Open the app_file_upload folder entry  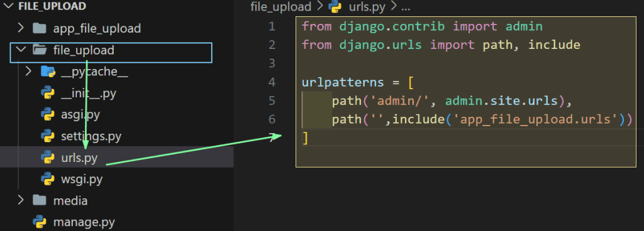[97, 28]
